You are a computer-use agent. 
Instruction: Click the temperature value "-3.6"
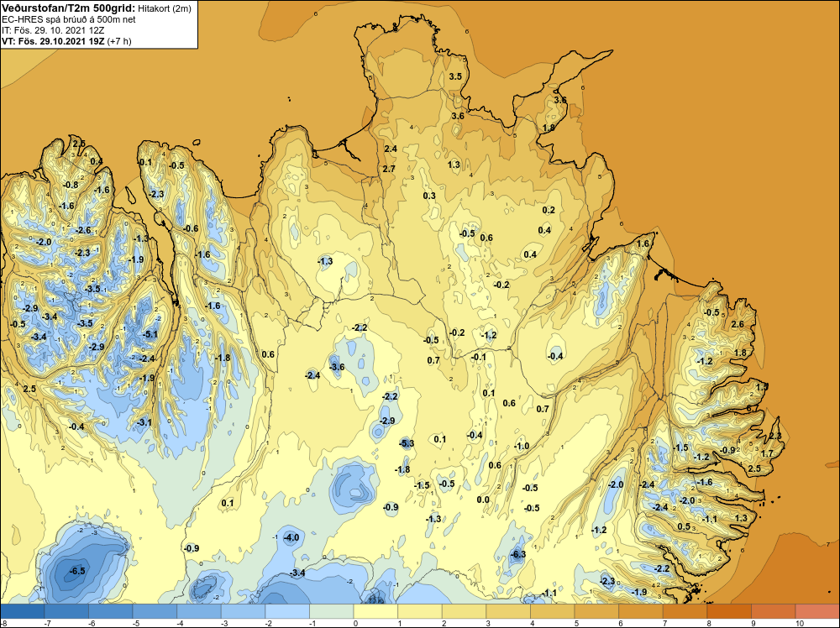337,367
